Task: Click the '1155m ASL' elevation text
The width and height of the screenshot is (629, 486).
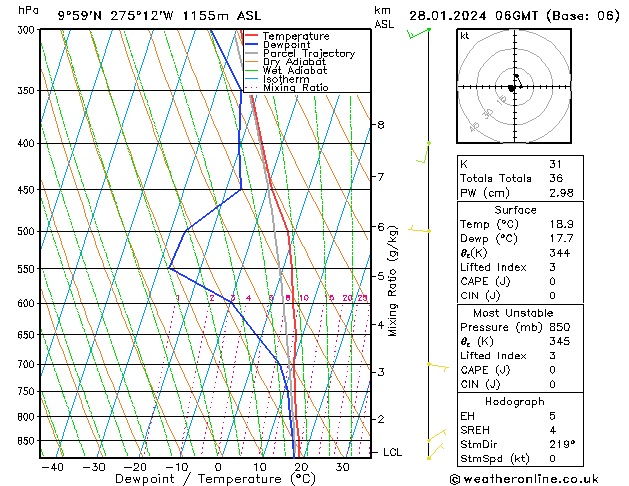Action: (x=221, y=16)
